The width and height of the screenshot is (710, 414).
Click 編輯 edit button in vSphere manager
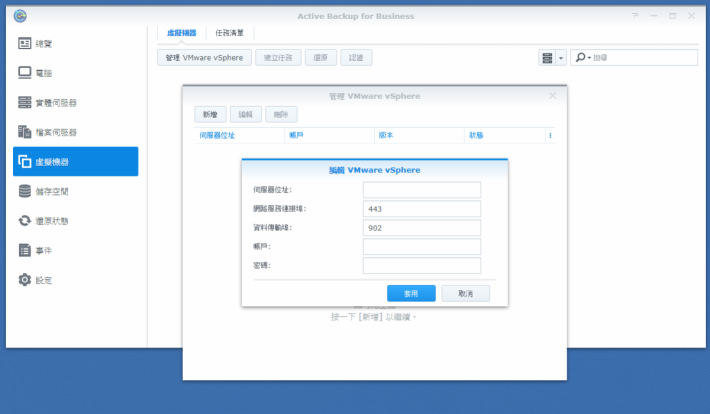[245, 115]
